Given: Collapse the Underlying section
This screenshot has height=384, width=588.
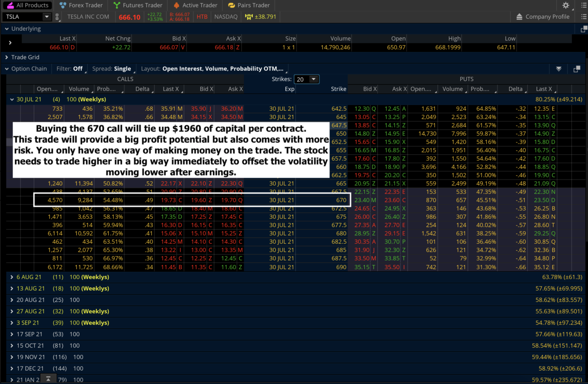Looking at the screenshot, I should [6, 29].
